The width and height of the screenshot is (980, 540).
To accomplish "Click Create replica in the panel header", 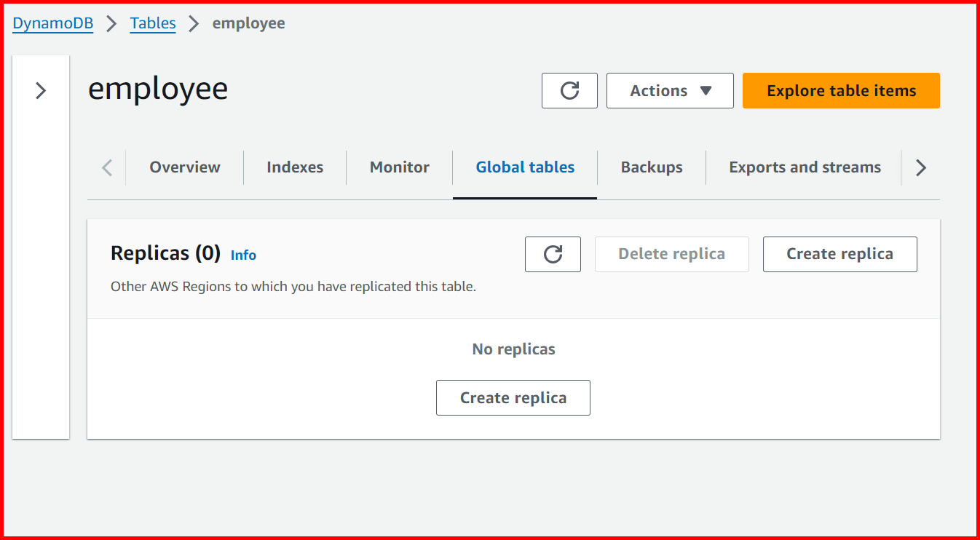I will pyautogui.click(x=839, y=254).
